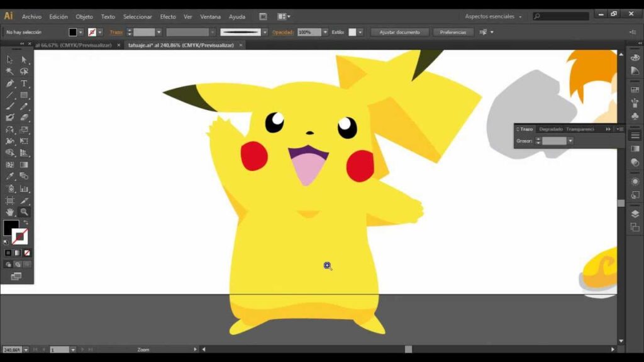
Task: Activate the Hand tool
Action: tap(10, 212)
